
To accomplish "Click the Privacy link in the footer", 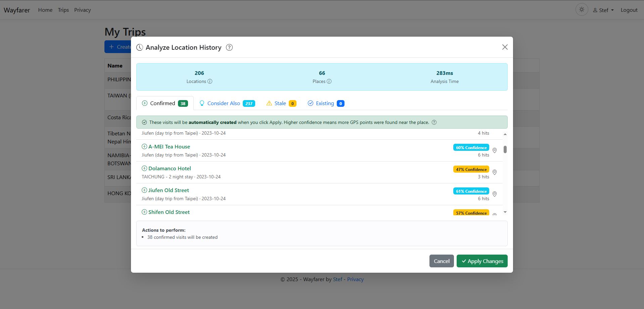I will click(355, 279).
